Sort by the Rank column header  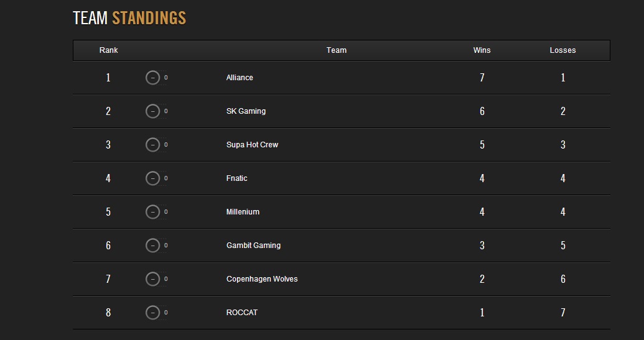(x=108, y=50)
